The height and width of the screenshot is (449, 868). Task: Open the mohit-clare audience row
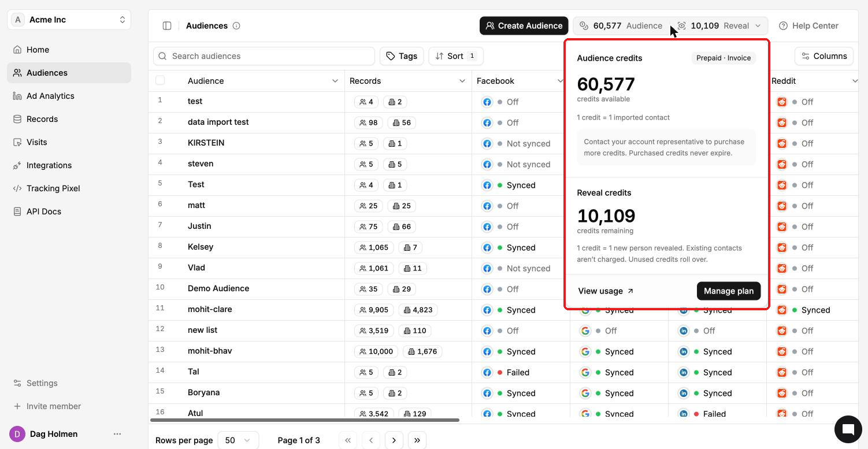pyautogui.click(x=210, y=309)
